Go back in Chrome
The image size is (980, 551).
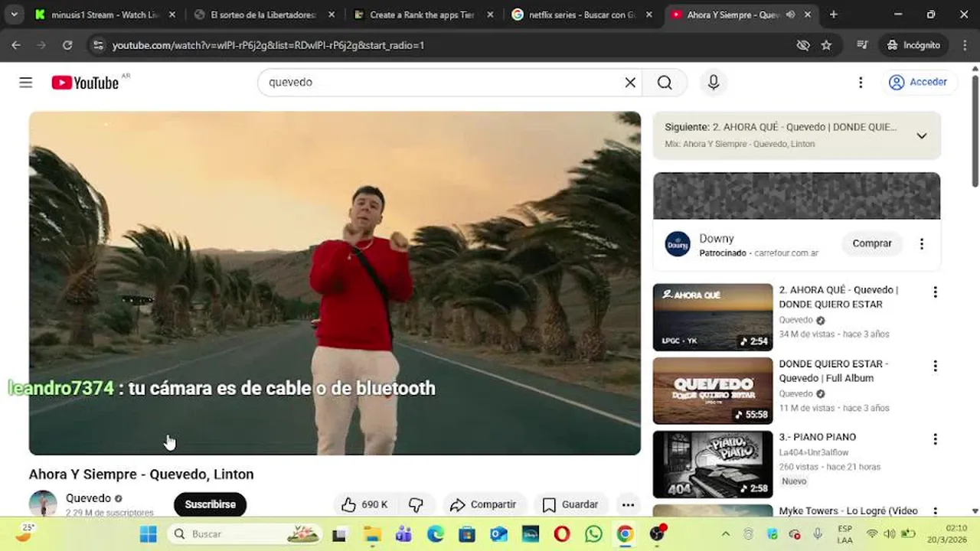pyautogui.click(x=16, y=45)
